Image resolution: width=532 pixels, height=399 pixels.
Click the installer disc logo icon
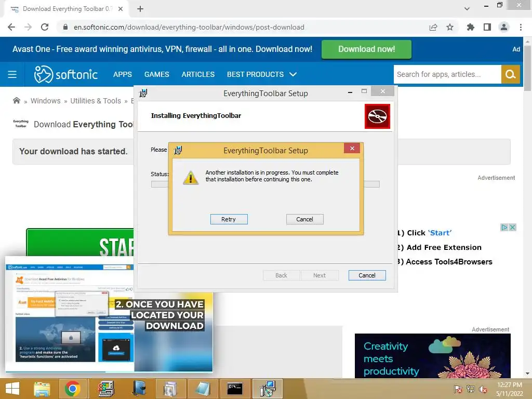(377, 116)
